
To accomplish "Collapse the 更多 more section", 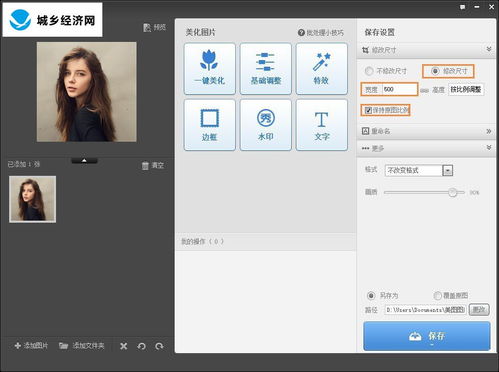I will [x=426, y=148].
